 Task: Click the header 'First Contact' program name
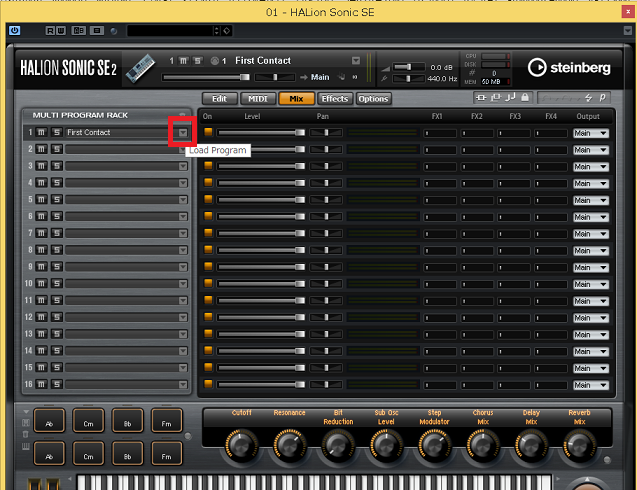(263, 61)
